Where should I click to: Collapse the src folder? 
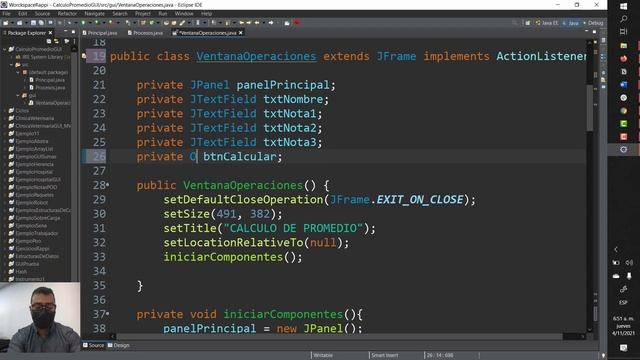(x=12, y=65)
